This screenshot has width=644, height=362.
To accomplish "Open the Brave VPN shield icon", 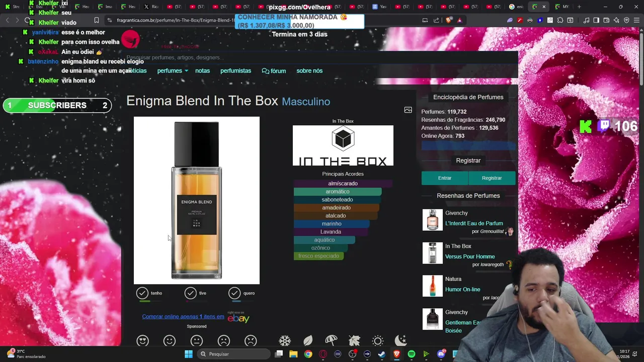I will [626, 20].
